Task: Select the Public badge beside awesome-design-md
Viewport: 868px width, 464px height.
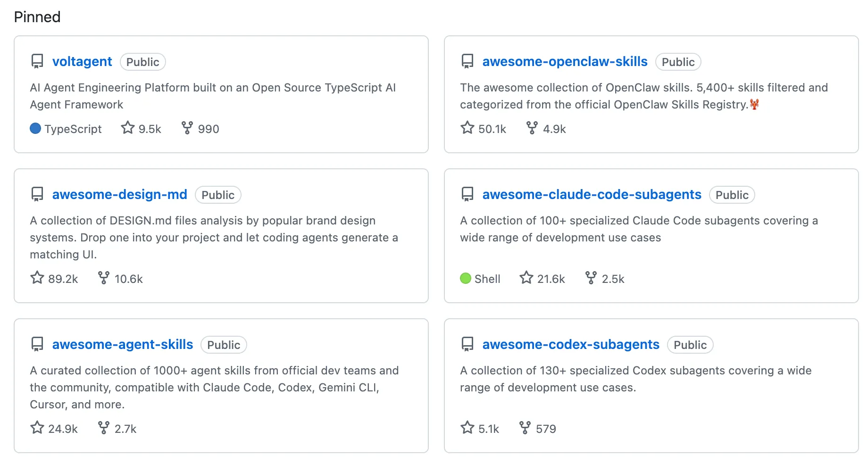Action: [x=218, y=195]
